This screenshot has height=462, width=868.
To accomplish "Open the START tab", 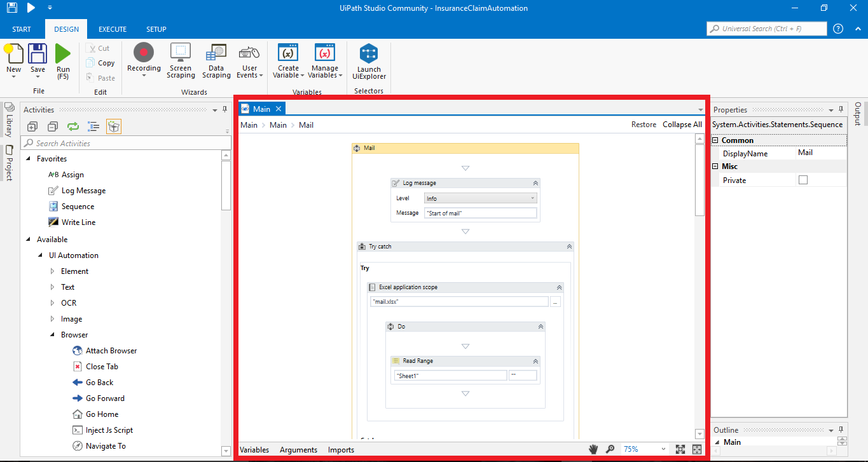I will 22,29.
